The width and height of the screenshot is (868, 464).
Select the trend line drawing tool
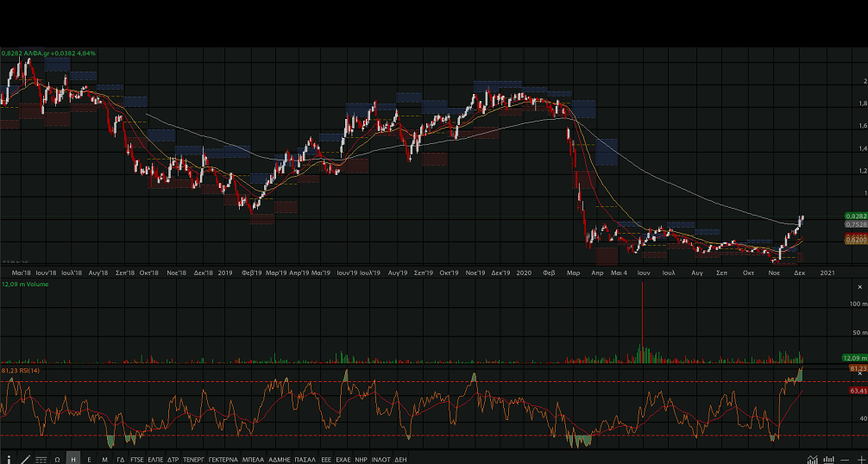click(25, 459)
